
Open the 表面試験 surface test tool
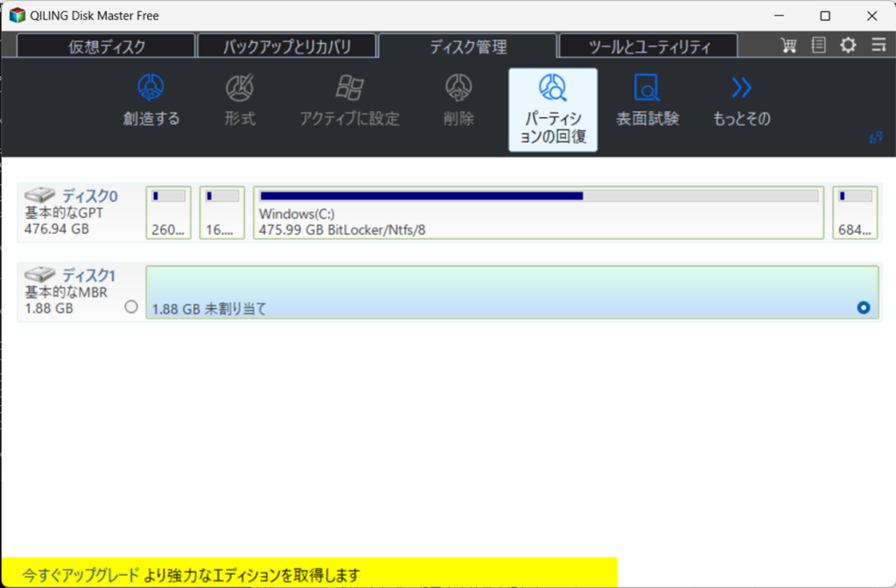(647, 100)
